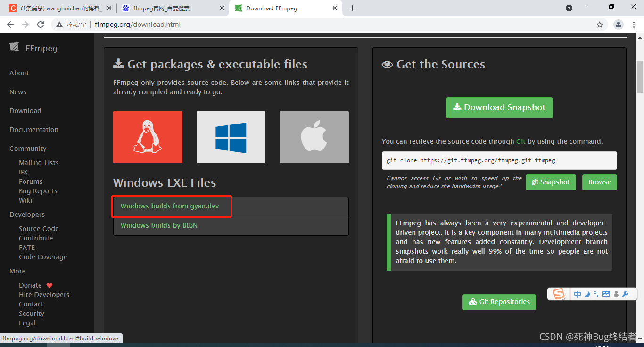Screen dimensions: 644x347
Task: Open the Legal link in sidebar
Action: pyautogui.click(x=27, y=323)
